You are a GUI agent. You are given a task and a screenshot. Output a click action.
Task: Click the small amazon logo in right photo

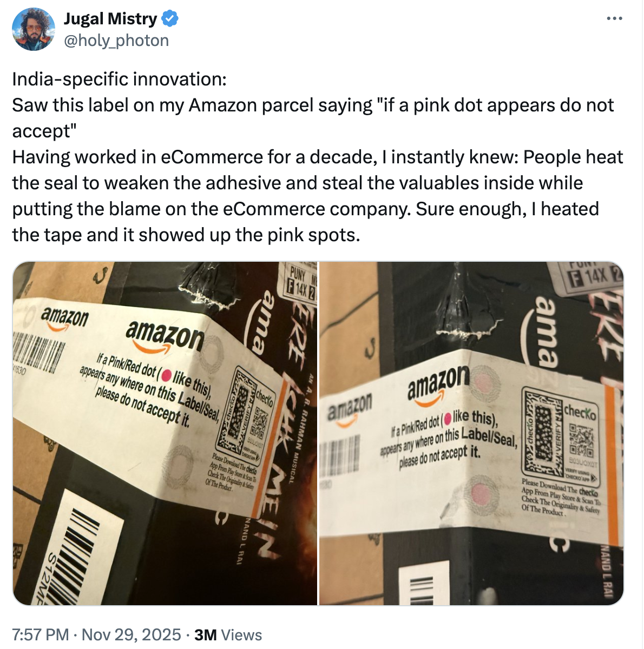[x=350, y=405]
